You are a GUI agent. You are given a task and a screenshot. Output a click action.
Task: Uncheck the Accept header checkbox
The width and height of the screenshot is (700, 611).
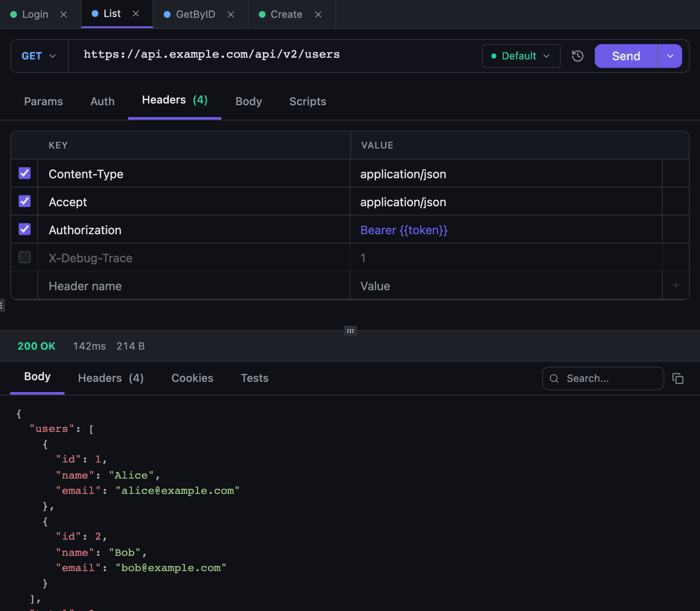25,201
